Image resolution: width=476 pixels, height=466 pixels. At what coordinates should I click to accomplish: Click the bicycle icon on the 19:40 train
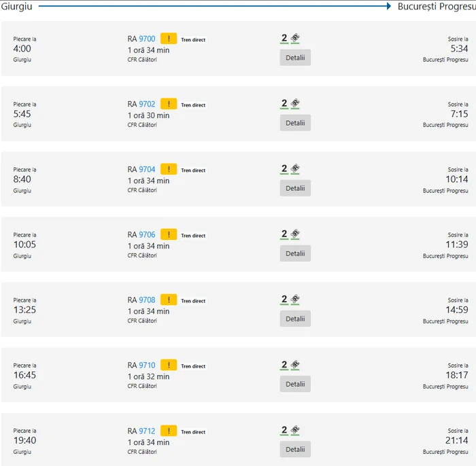pos(295,431)
